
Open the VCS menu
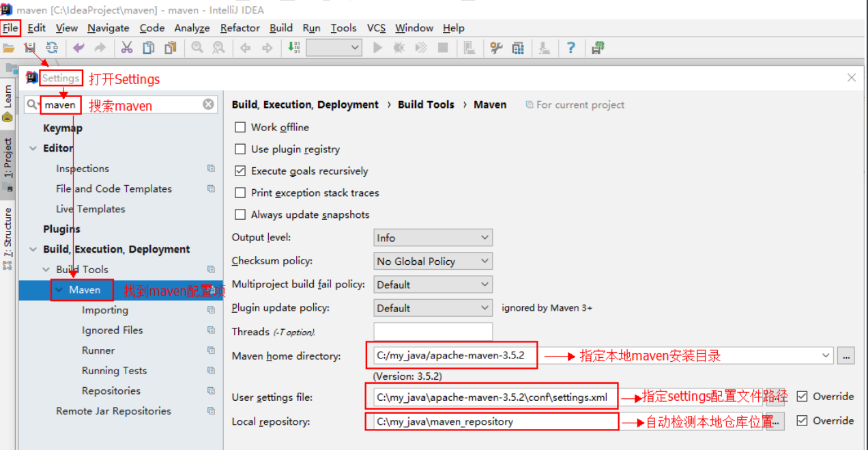376,28
